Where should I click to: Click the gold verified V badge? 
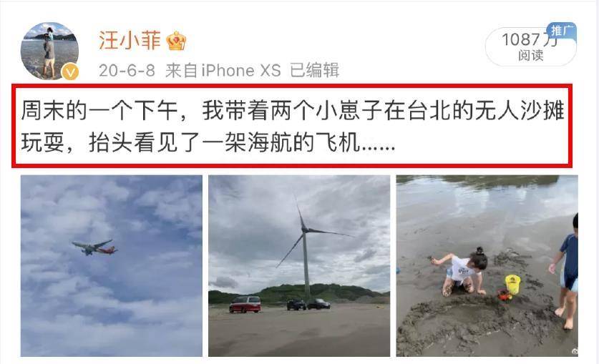[70, 72]
